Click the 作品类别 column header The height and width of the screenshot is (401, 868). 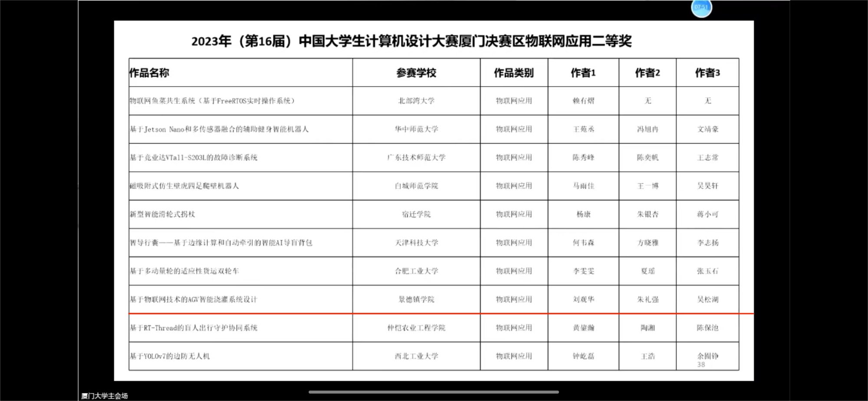click(x=513, y=73)
